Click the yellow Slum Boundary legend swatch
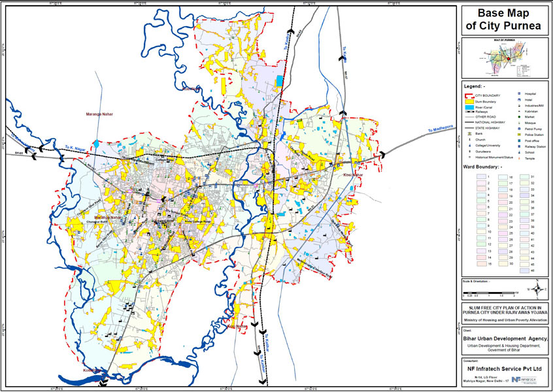Viewport: 553px width, 392px height. (x=469, y=101)
